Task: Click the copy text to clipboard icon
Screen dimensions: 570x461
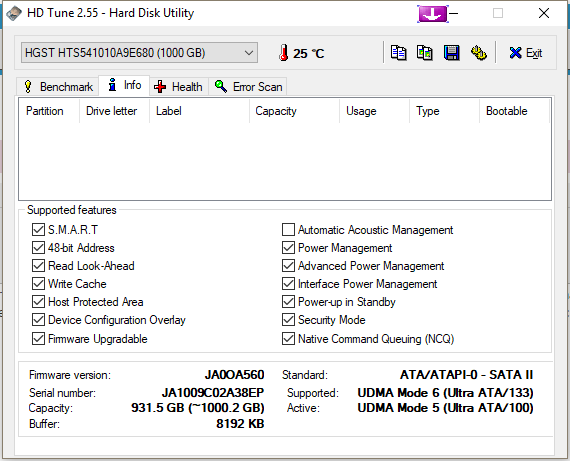Action: (398, 53)
